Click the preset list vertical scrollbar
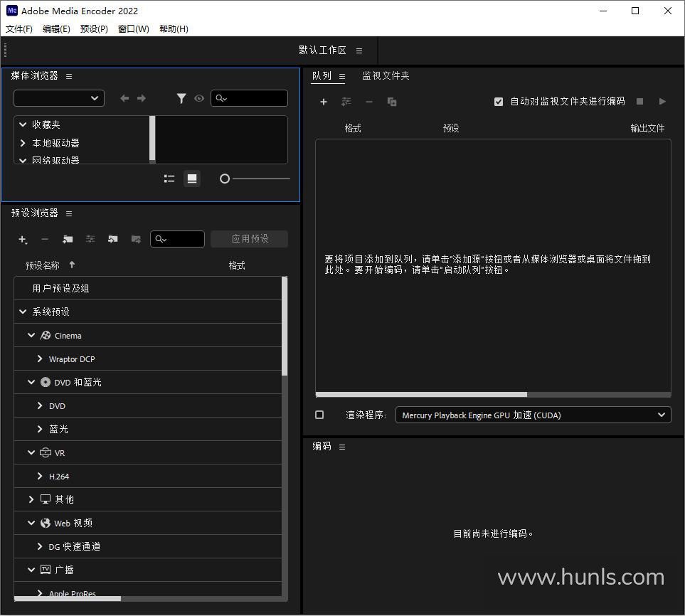The image size is (685, 616). 285,326
